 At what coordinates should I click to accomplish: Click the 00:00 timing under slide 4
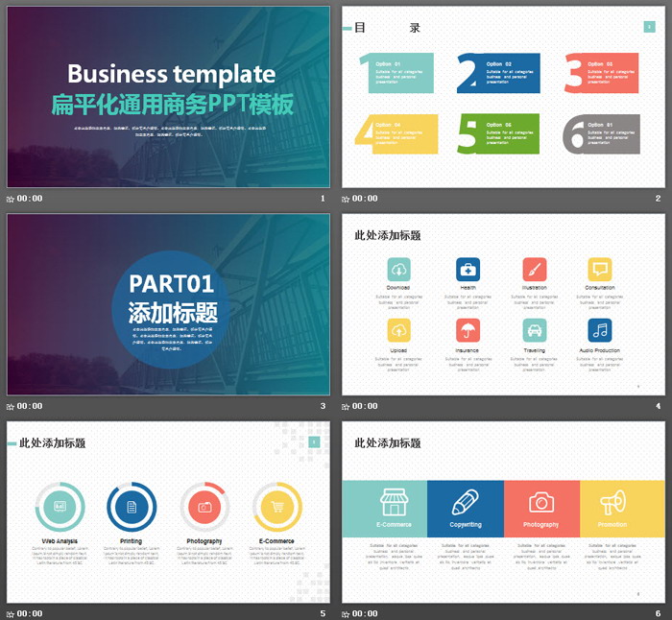[x=365, y=406]
